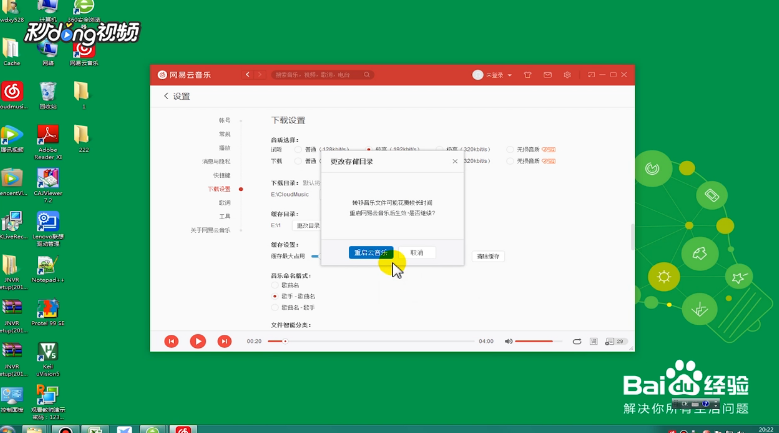Open the 播放 settings section
The height and width of the screenshot is (433, 779).
225,147
